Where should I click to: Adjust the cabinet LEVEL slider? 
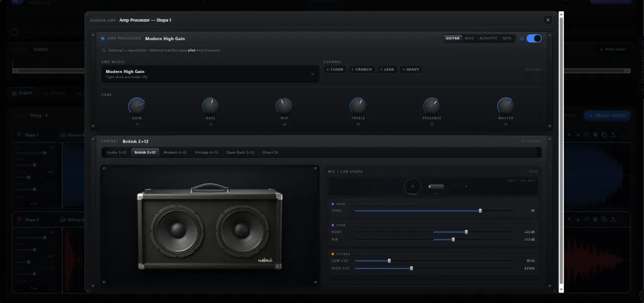[x=434, y=211]
